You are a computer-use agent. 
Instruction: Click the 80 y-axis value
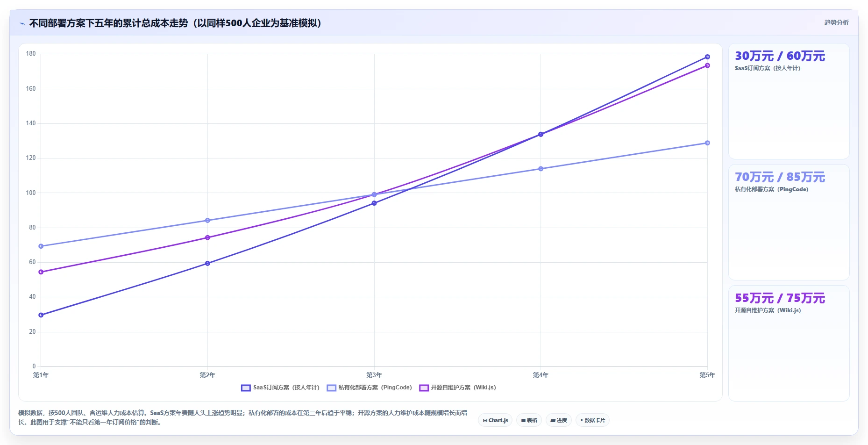pos(32,228)
